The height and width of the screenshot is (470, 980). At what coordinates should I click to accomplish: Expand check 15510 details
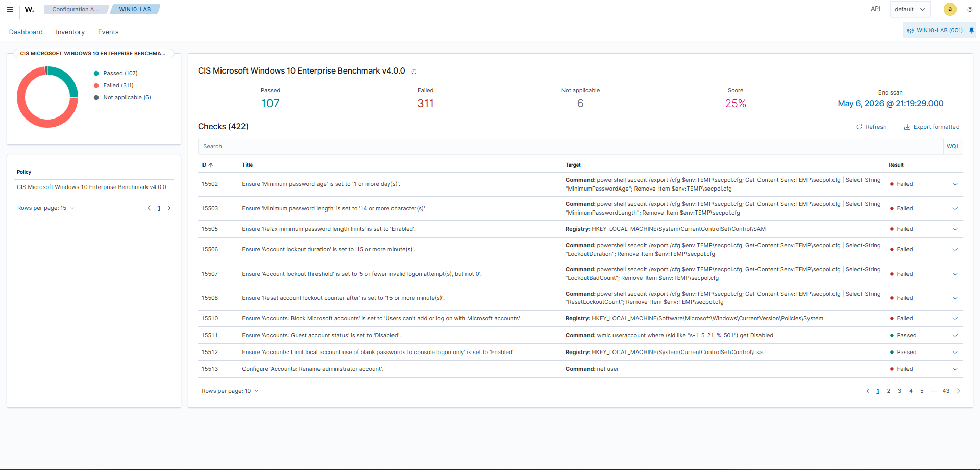coord(955,319)
